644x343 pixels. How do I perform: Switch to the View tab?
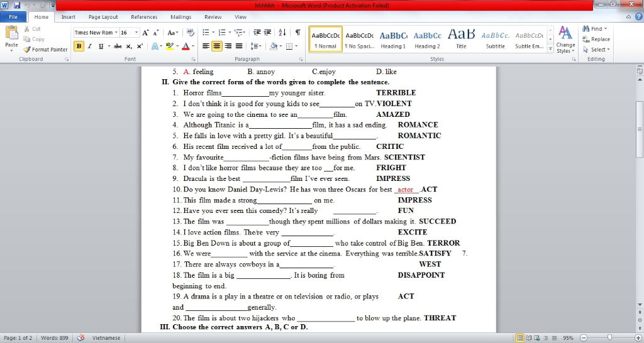coord(240,17)
